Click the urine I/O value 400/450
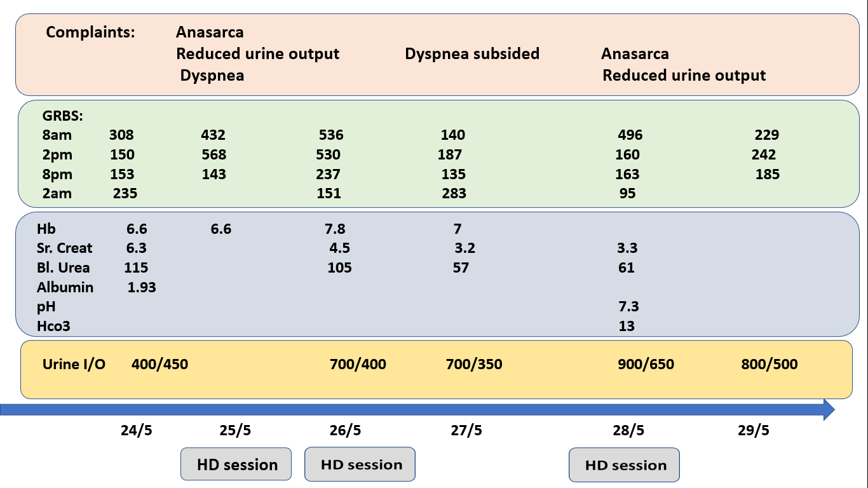The image size is (868, 488). click(159, 365)
